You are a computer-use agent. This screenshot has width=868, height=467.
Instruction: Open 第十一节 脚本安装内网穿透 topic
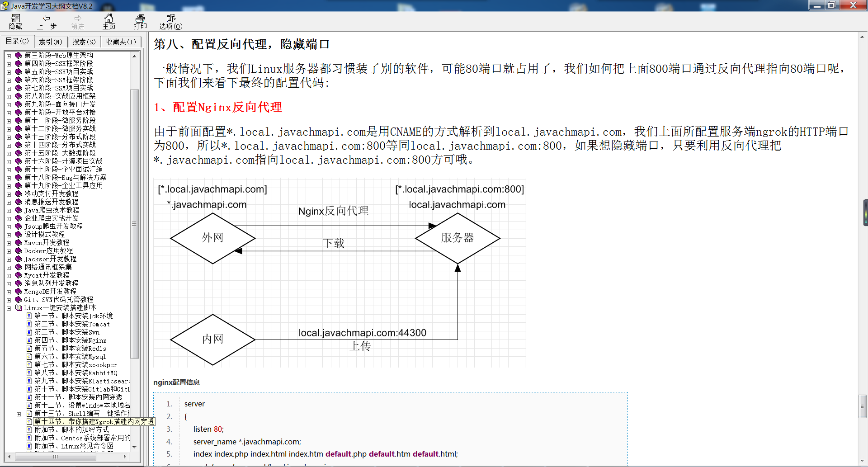point(78,397)
